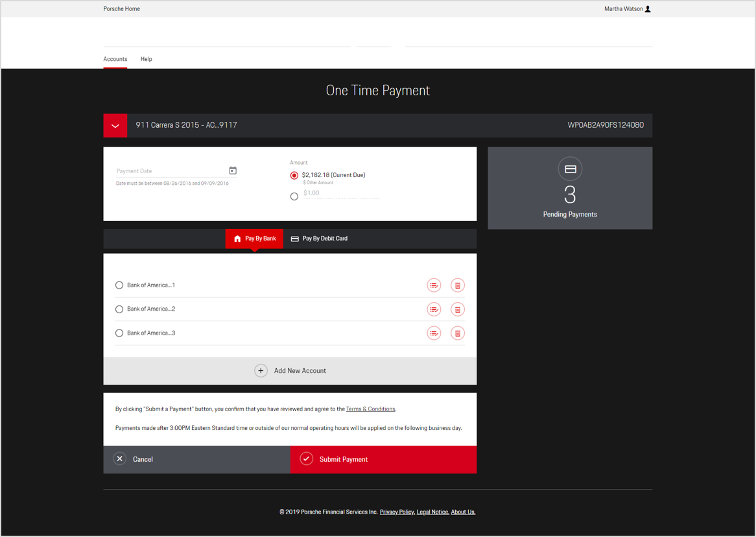The image size is (756, 537).
Task: Click the Pending Payments card icon
Action: point(570,169)
